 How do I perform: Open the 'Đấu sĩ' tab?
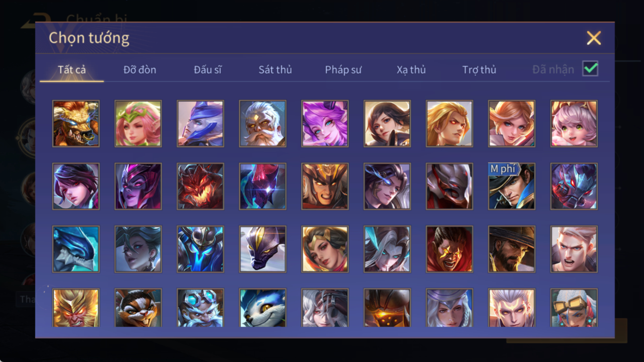click(208, 70)
